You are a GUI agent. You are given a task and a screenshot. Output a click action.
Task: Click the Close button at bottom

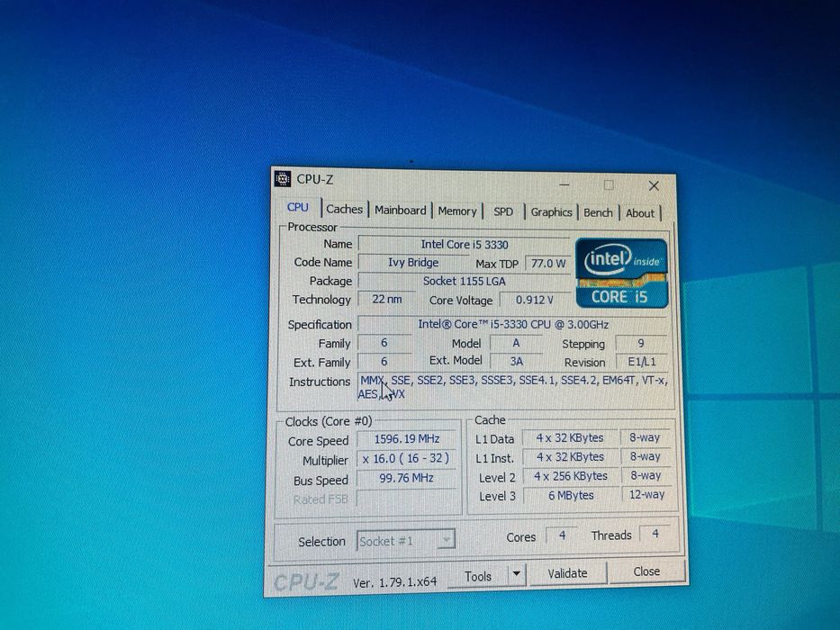[646, 571]
